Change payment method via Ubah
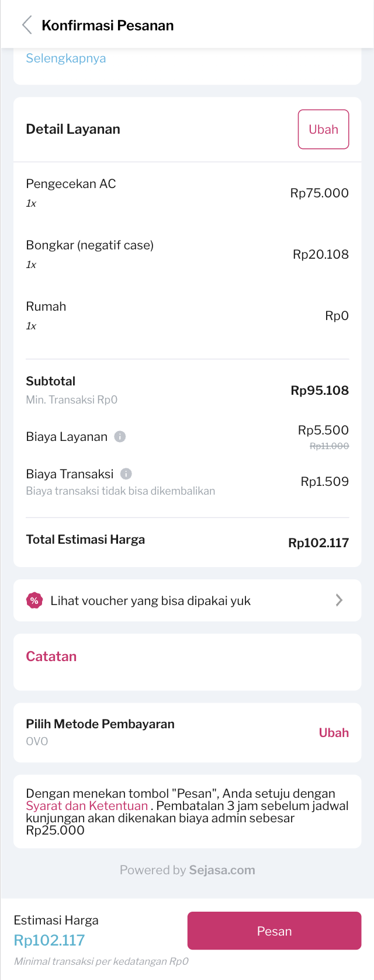Image resolution: width=374 pixels, height=980 pixels. 333,733
